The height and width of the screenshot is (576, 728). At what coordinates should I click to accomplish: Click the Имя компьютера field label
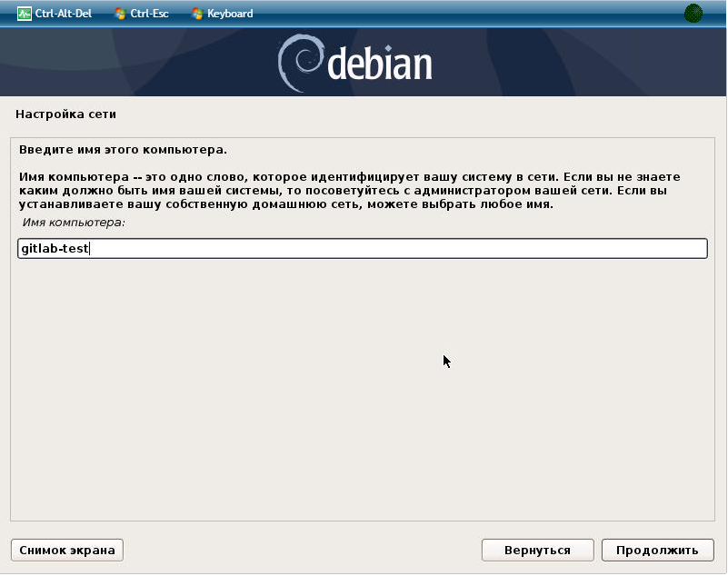click(x=74, y=223)
